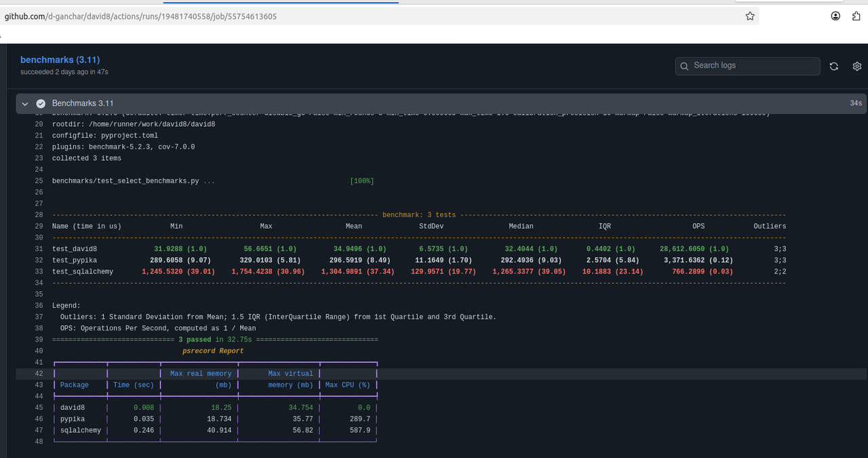The height and width of the screenshot is (458, 868).
Task: Click the Max value 1,754.4238 (30.96)
Action: [x=269, y=272]
